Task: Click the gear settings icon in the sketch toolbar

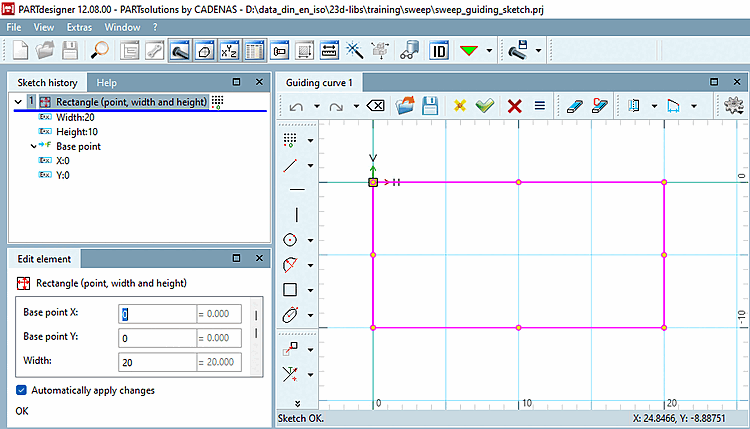Action: (733, 105)
